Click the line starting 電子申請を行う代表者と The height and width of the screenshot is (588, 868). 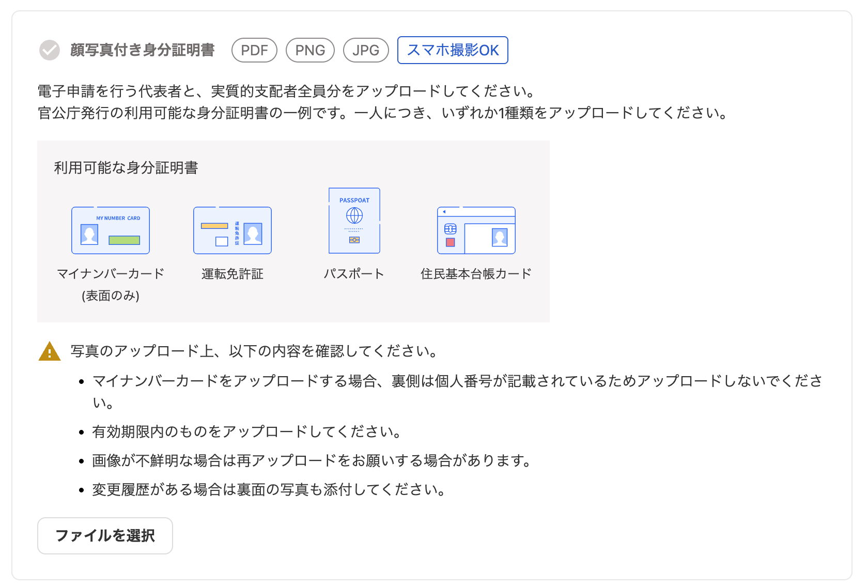point(286,91)
